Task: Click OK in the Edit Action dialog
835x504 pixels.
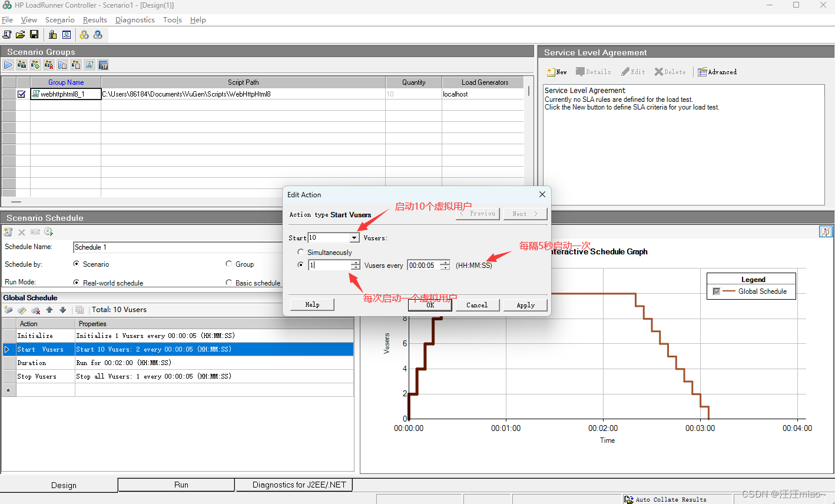Action: (x=430, y=305)
